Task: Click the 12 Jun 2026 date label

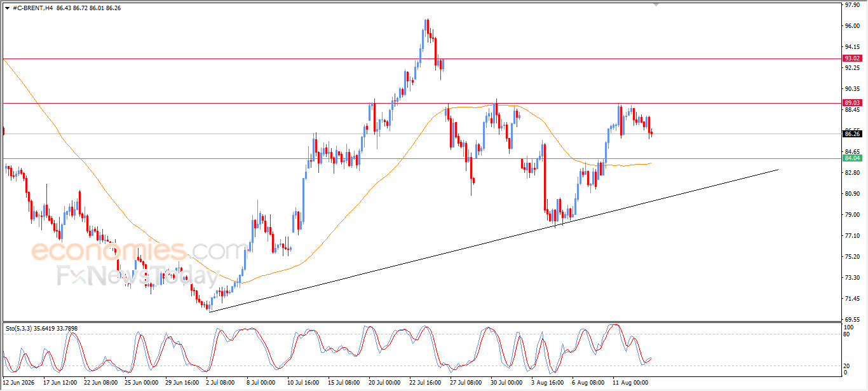Action: 18,383
